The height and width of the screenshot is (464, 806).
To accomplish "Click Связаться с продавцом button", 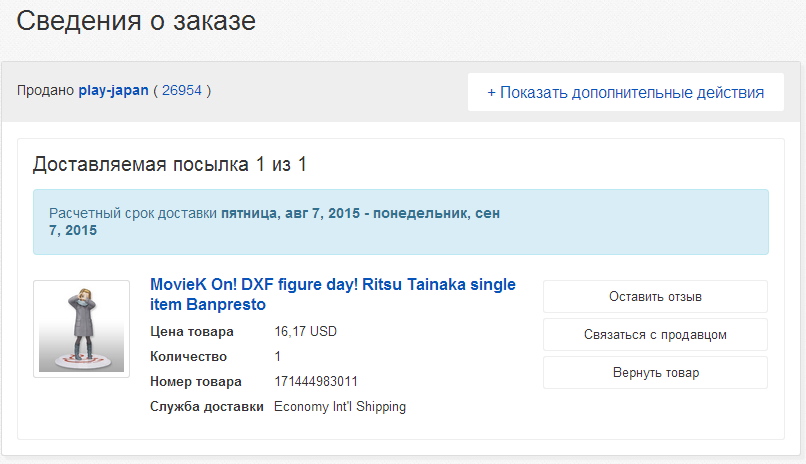I will tap(655, 335).
